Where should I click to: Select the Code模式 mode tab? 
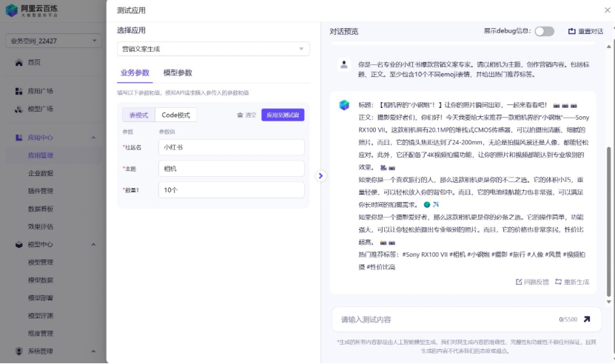175,115
